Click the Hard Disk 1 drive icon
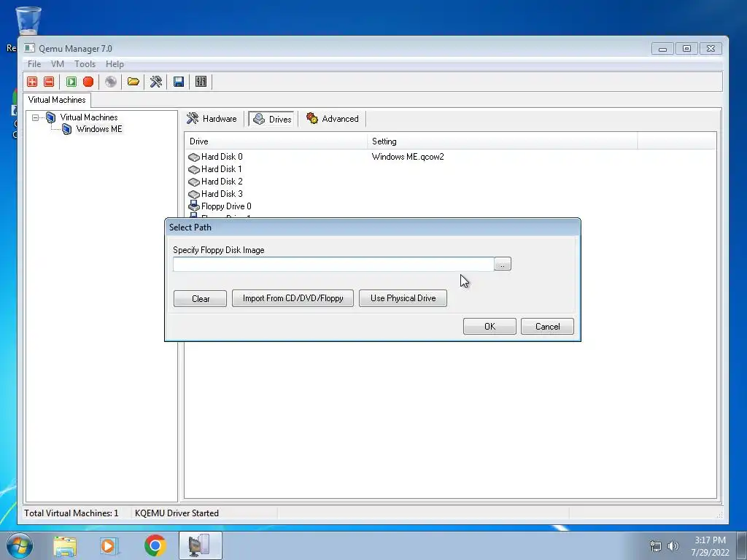Image resolution: width=747 pixels, height=560 pixels. pyautogui.click(x=193, y=169)
